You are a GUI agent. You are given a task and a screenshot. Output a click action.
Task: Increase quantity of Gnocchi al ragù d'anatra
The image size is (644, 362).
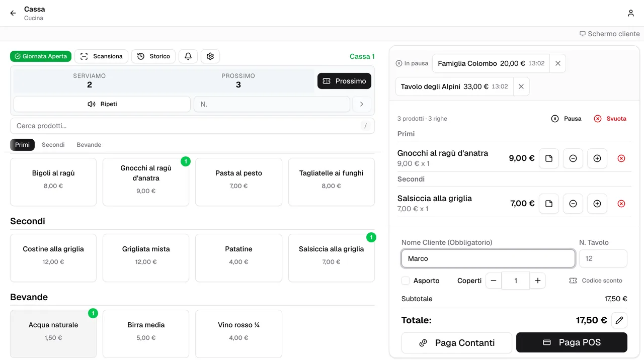[597, 158]
